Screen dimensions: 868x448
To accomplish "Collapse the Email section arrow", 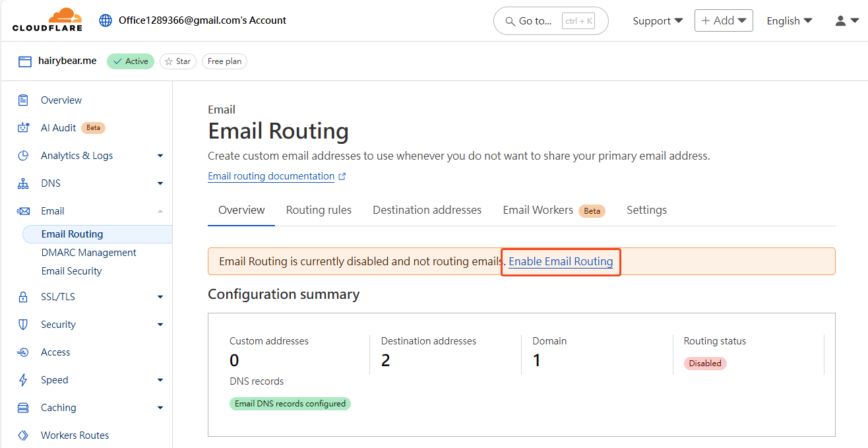I will tap(160, 211).
